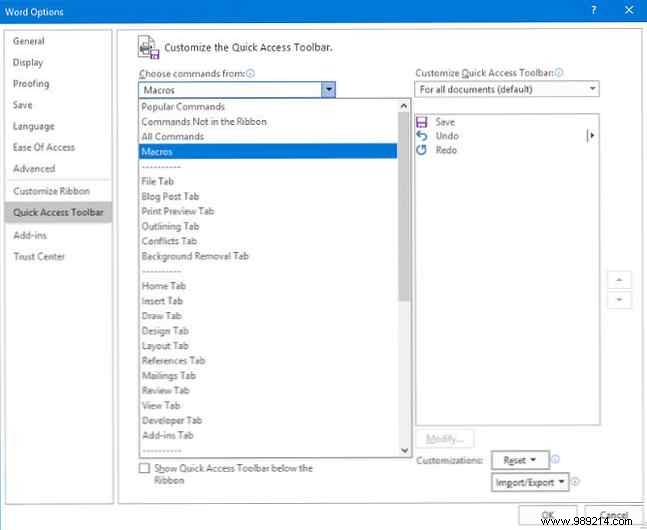The image size is (647, 530).
Task: Click info icon next to Choose commands from
Action: pos(250,73)
